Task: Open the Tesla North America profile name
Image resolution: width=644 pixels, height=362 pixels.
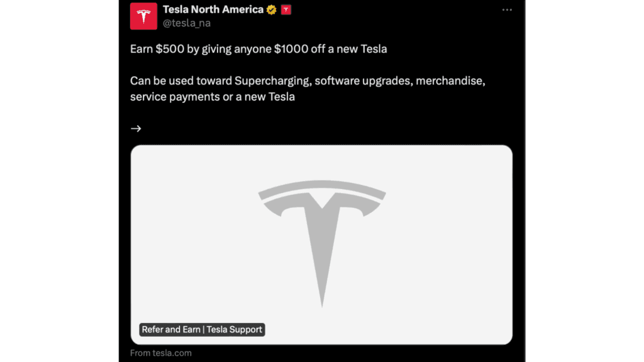Action: pyautogui.click(x=213, y=10)
